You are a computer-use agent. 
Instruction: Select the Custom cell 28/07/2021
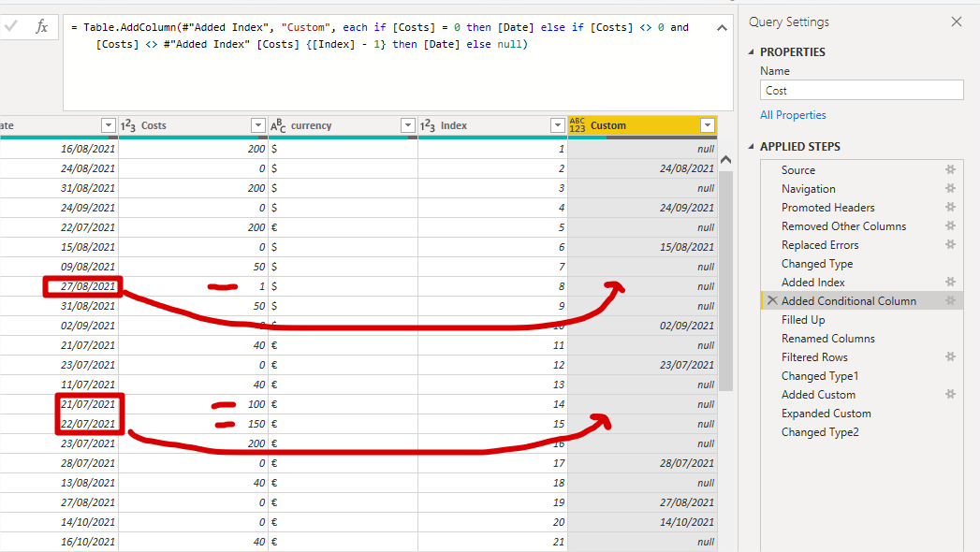coord(642,463)
